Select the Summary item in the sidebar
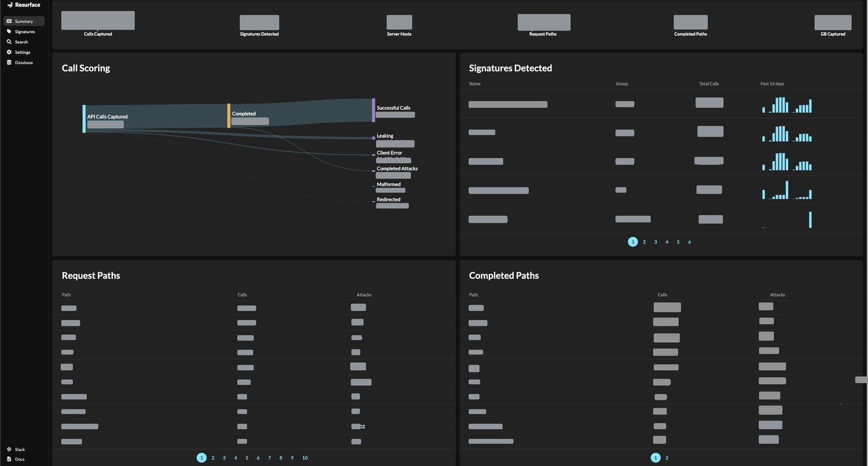The image size is (868, 466). click(23, 21)
